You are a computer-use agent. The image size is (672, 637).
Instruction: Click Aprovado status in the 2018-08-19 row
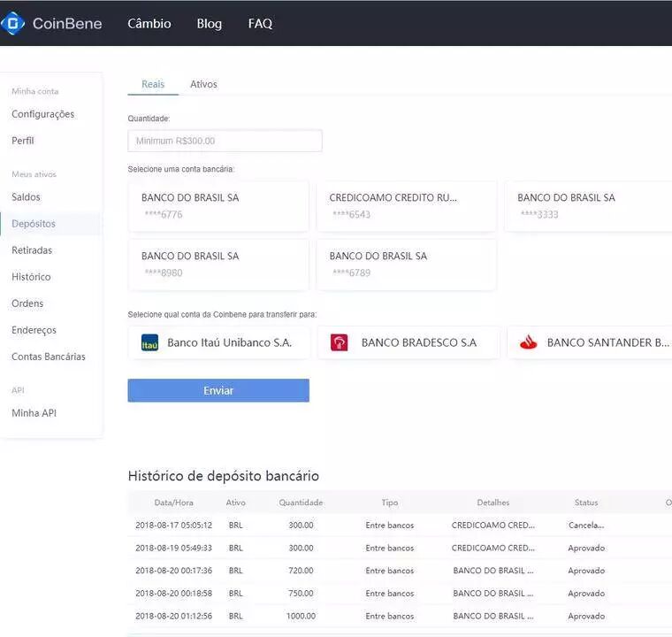[x=586, y=548]
